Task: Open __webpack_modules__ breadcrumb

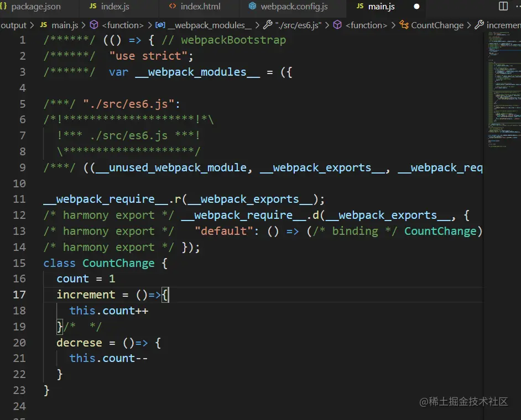Action: click(x=209, y=25)
